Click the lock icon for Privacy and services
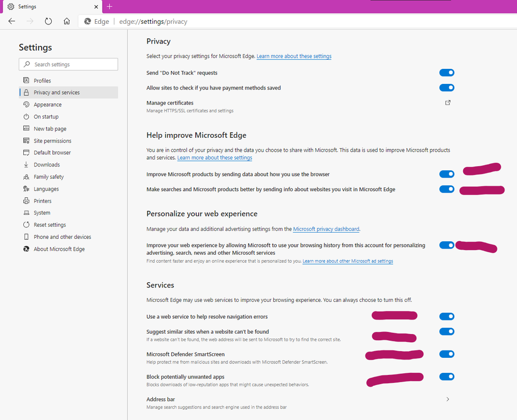The image size is (517, 420). pos(26,92)
